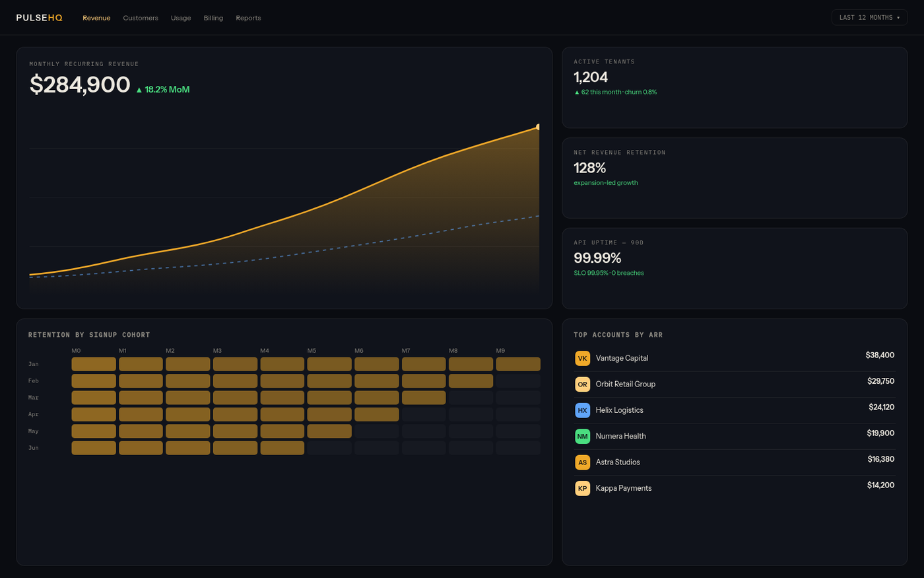Select the Kappa Payments account name
The width and height of the screenshot is (924, 578).
point(624,488)
